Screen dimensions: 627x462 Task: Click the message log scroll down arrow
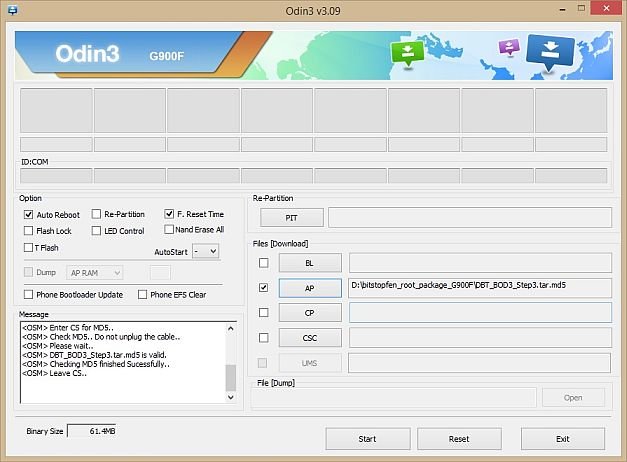point(231,397)
